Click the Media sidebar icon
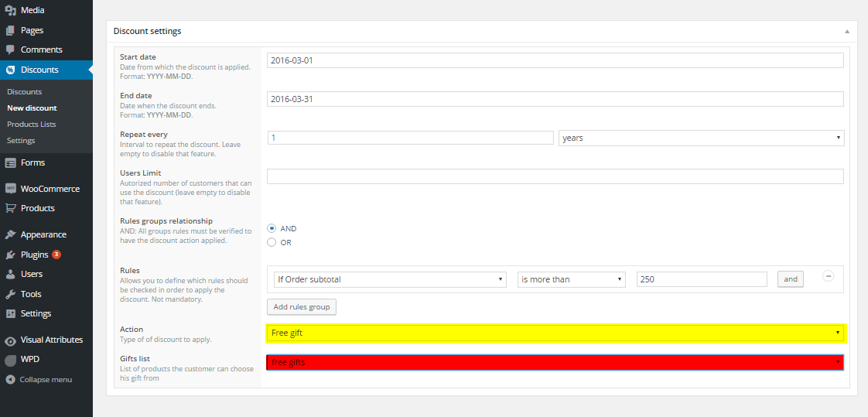This screenshot has height=417, width=868. (x=10, y=11)
